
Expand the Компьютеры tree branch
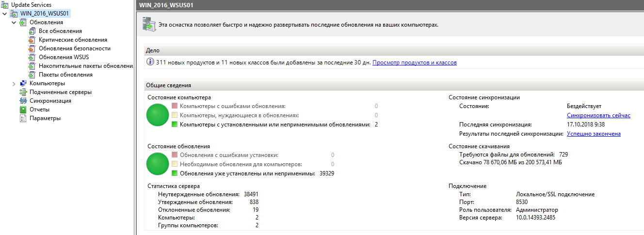point(14,83)
